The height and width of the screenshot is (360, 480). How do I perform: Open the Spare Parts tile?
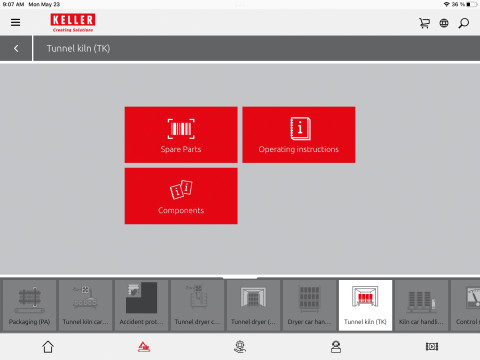coord(181,135)
